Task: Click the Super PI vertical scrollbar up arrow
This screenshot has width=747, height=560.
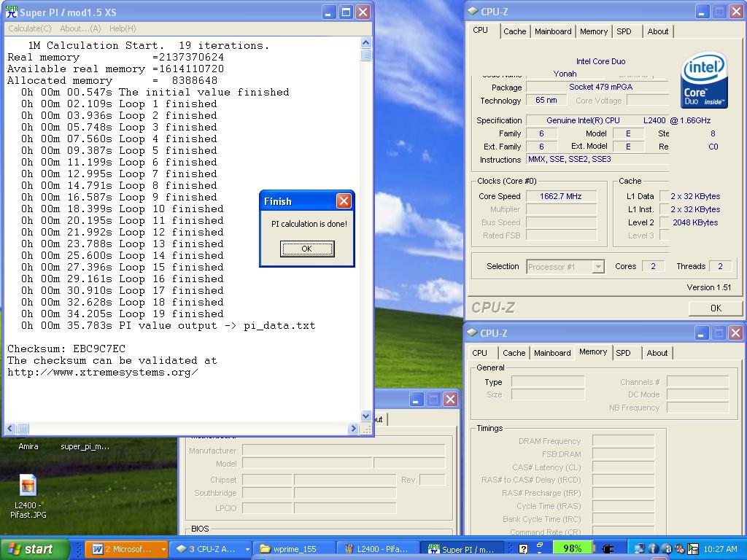Action: click(365, 43)
